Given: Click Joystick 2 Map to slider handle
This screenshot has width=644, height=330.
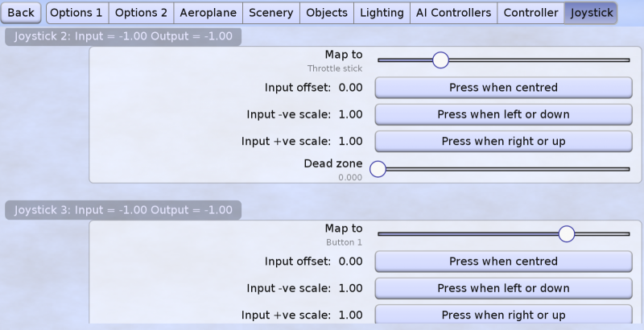Looking at the screenshot, I should [440, 60].
